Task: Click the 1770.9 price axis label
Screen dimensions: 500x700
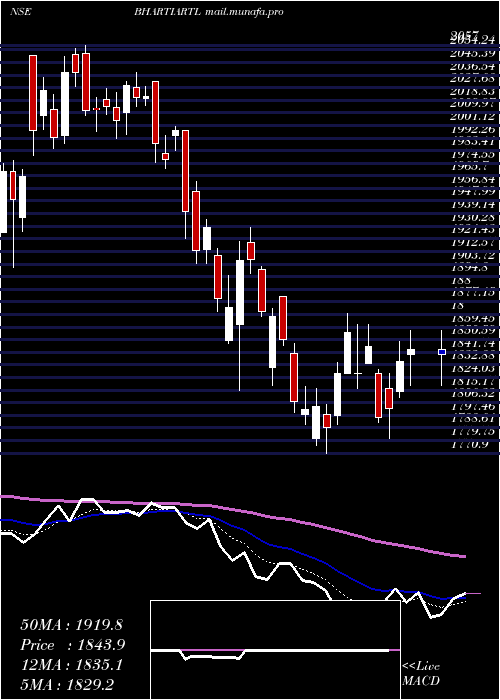Action: coord(470,445)
